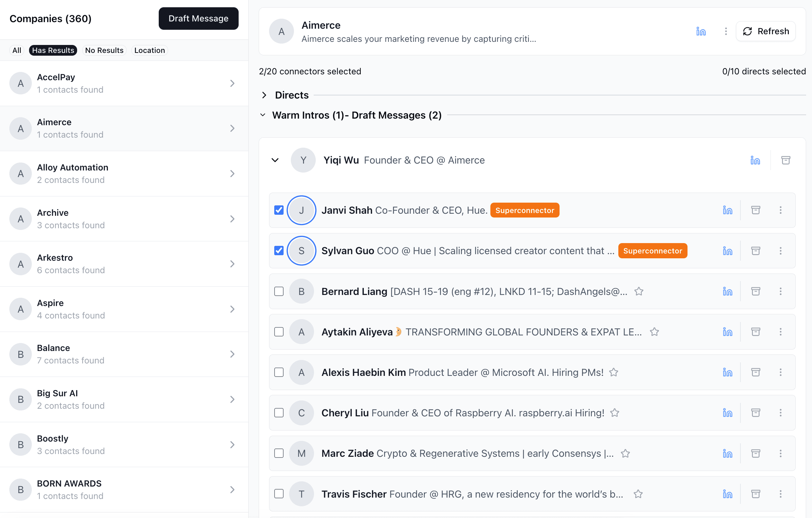Screen dimensions: 812x518
Task: Collapse Warm Intros section chevron
Action: (263, 115)
